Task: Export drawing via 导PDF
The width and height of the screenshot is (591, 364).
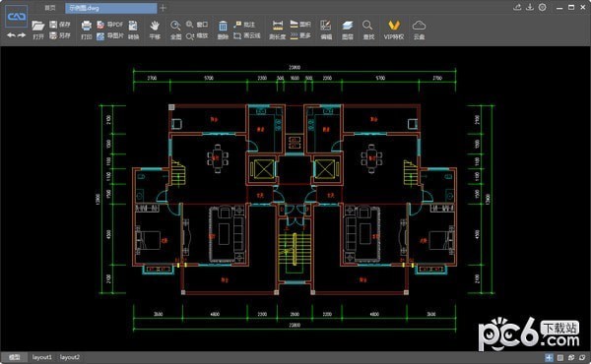Action: pyautogui.click(x=109, y=25)
